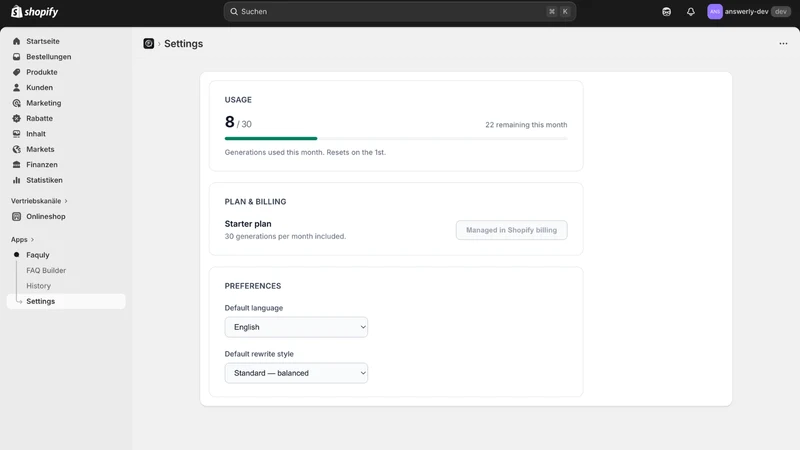Viewport: 800px width, 450px height.
Task: Open the Sidekick assistant icon in top bar
Action: 666,11
